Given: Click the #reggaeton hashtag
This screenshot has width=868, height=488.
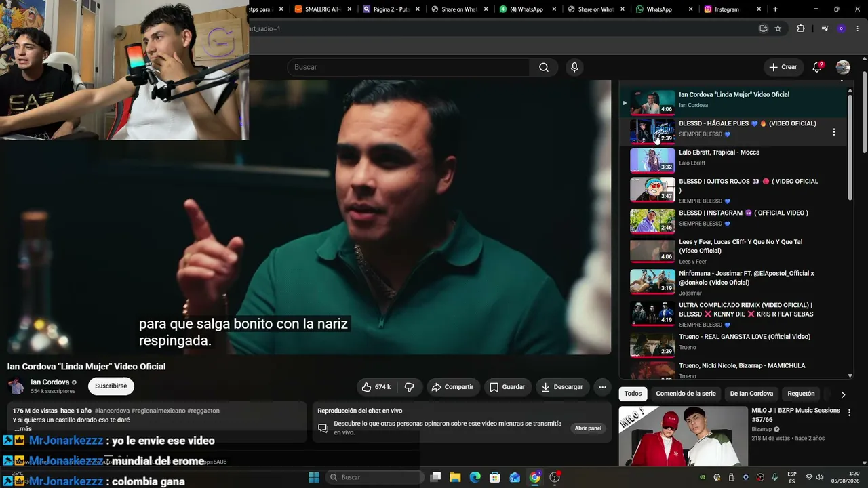Looking at the screenshot, I should pyautogui.click(x=203, y=411).
